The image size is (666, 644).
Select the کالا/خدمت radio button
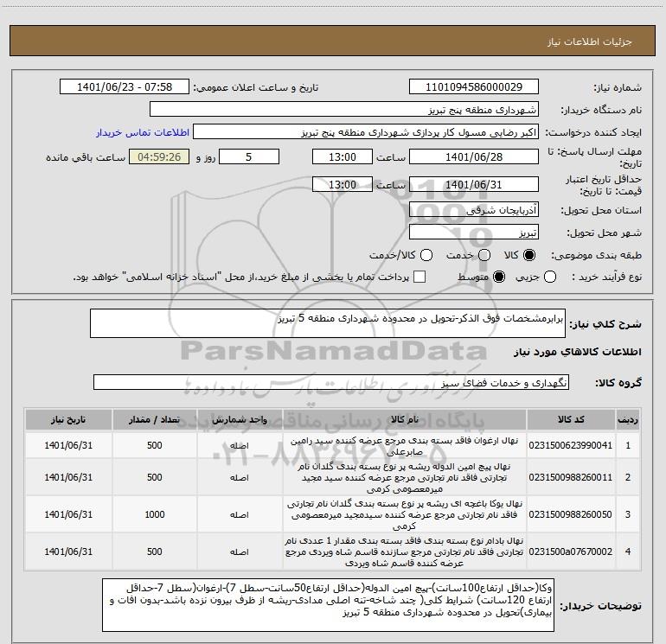426,255
